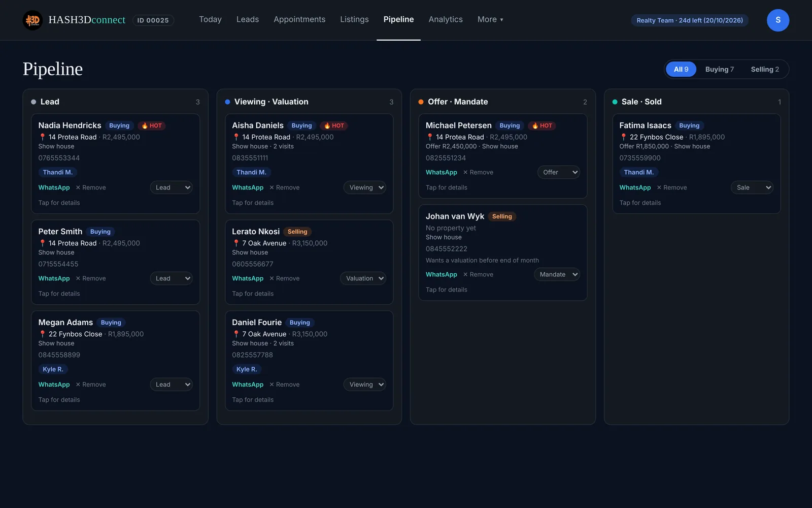Click the ID 00025 badge
The image size is (812, 508).
pos(153,20)
